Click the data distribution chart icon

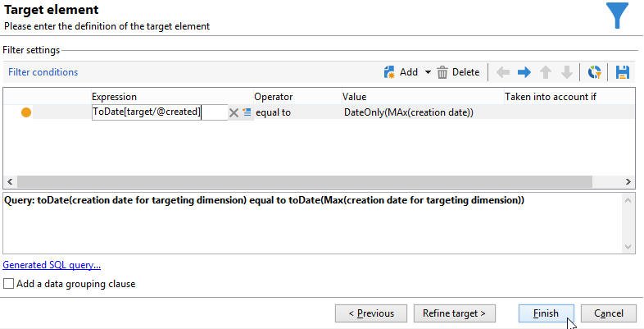[x=596, y=72]
